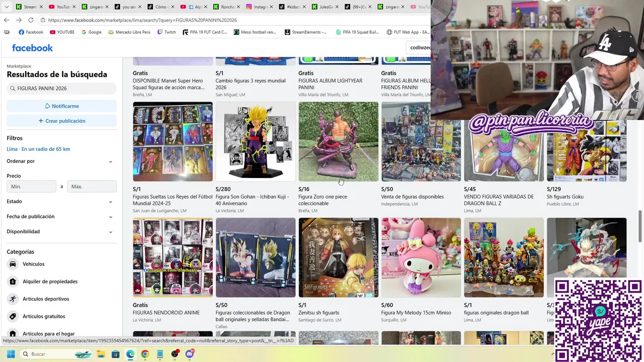Expand the Ordenar por filter
This screenshot has width=644, height=362.
tap(61, 161)
